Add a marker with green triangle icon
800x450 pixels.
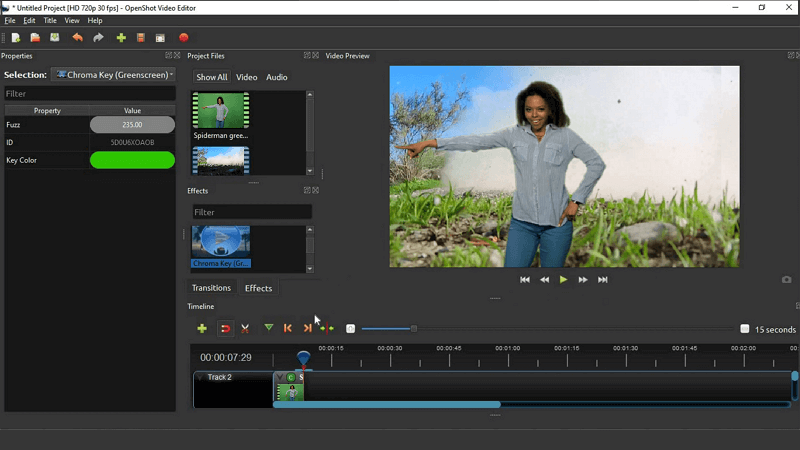click(268, 328)
